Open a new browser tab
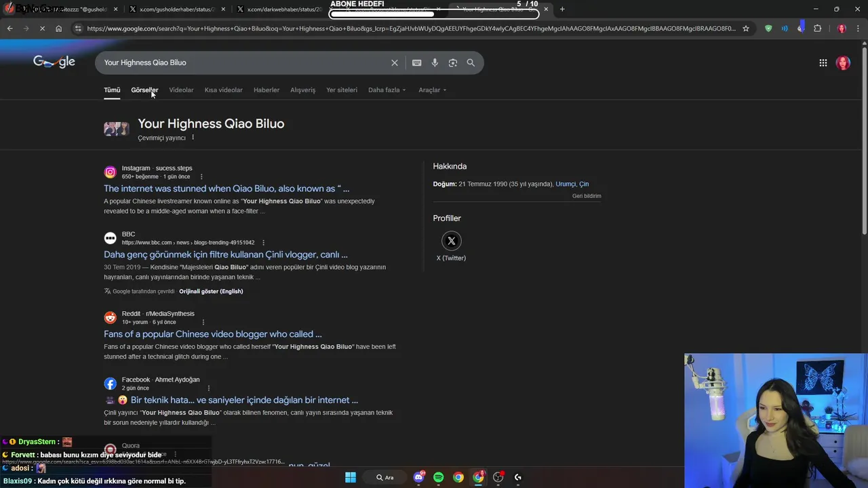The height and width of the screenshot is (488, 868). pyautogui.click(x=561, y=9)
